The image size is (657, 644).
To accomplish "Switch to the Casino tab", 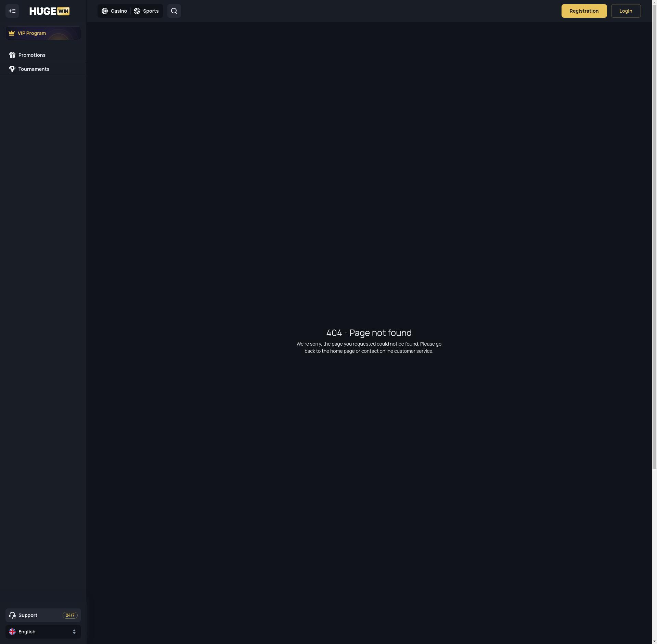I will pos(118,11).
